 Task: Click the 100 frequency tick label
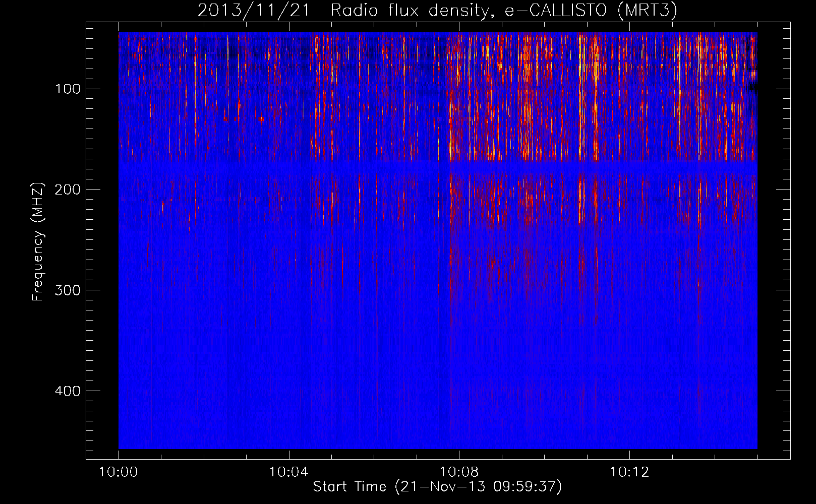click(x=68, y=89)
